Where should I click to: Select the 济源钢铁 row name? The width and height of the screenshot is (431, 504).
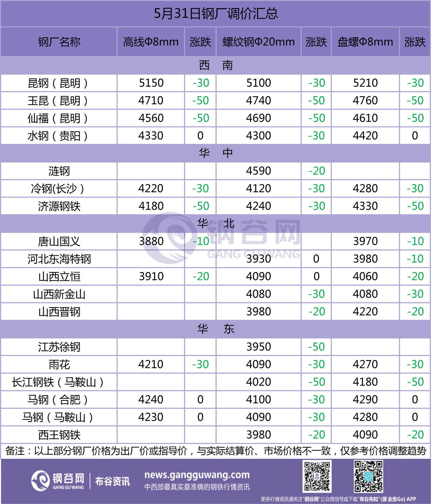point(59,206)
